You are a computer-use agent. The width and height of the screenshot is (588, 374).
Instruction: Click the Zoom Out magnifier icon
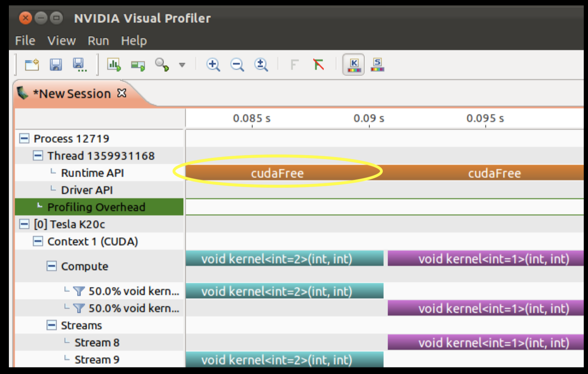(237, 65)
